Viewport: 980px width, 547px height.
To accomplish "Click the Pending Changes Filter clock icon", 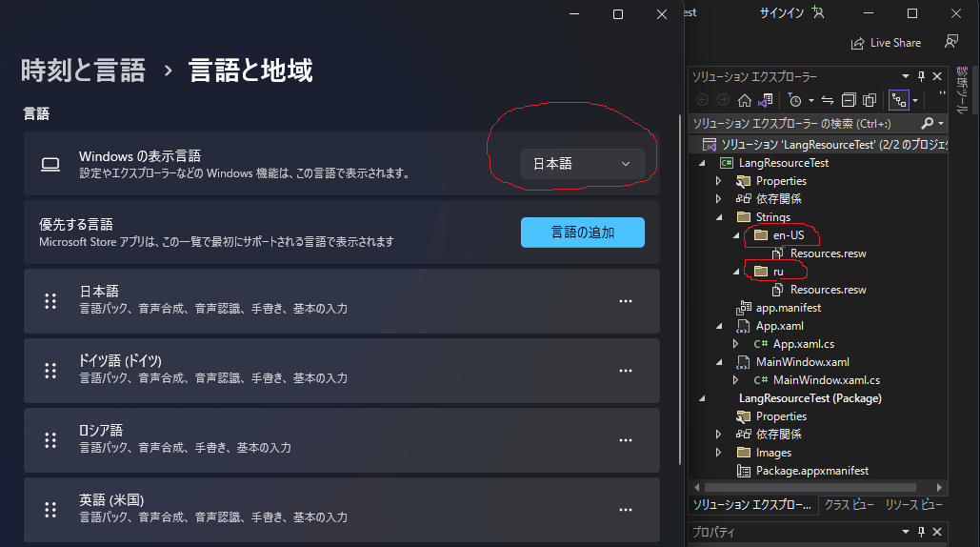I will pyautogui.click(x=794, y=100).
